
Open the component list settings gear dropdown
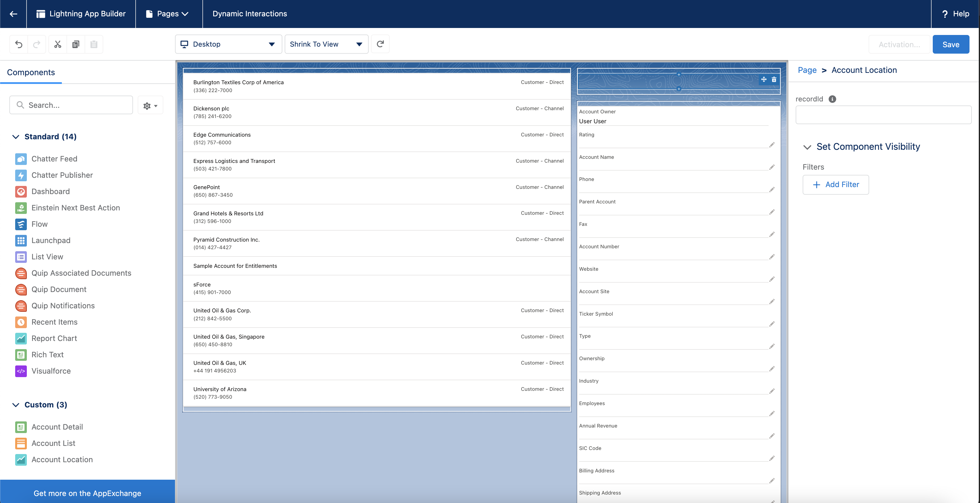tap(150, 105)
